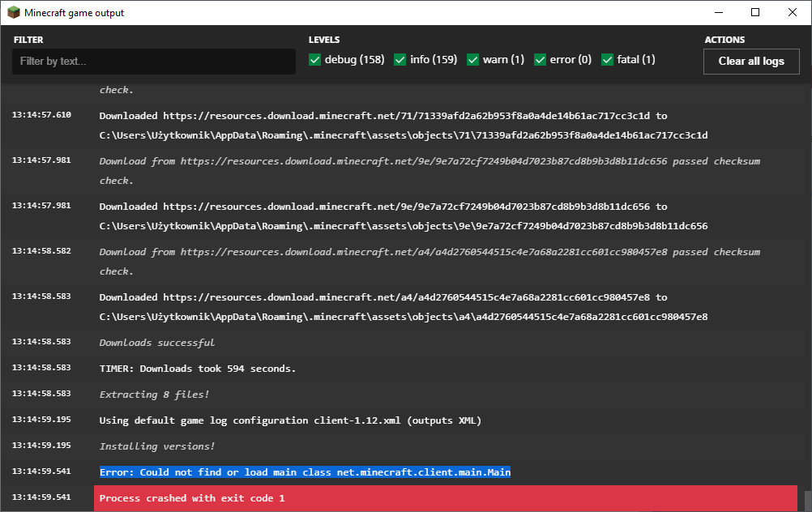This screenshot has height=512, width=812.
Task: Click the Clear all logs button
Action: pyautogui.click(x=751, y=61)
